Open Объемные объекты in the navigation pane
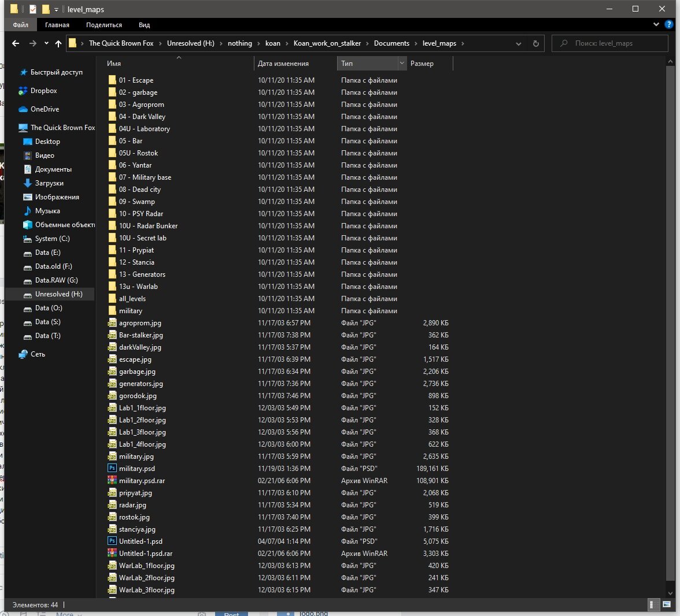 coord(65,225)
